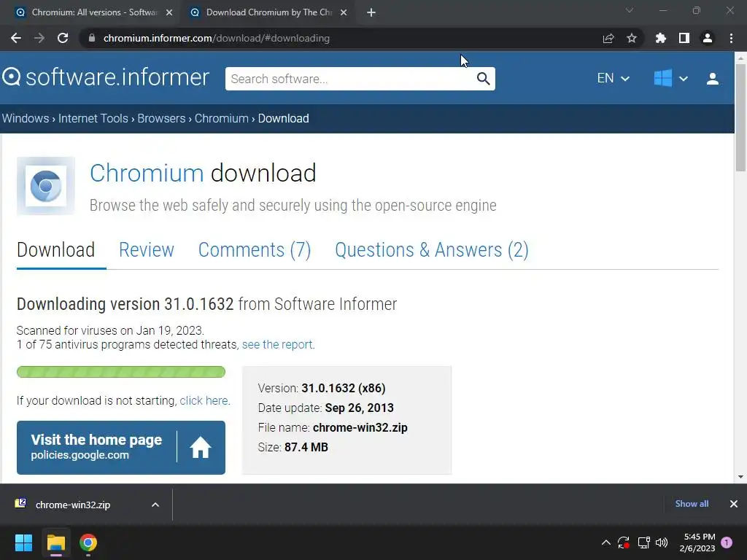Screen dimensions: 747x560
Task: Open 'see the report' link
Action: 277,344
